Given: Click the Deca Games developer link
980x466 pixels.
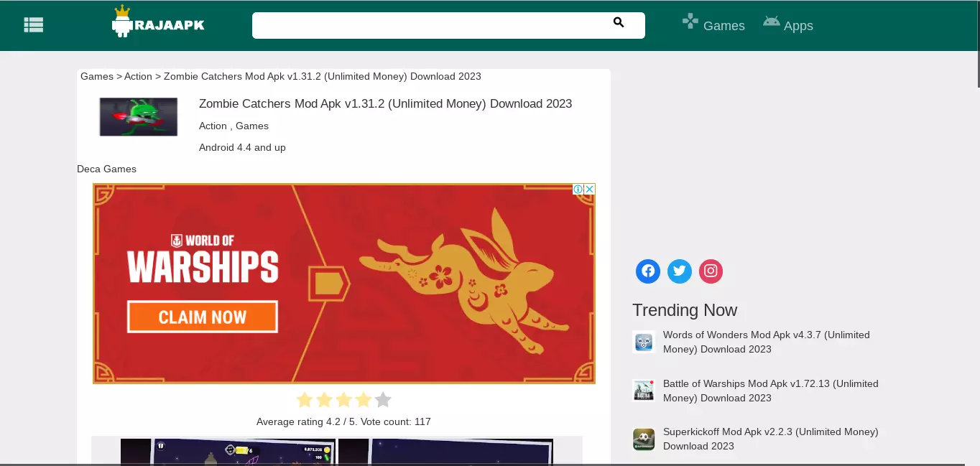Looking at the screenshot, I should tap(106, 169).
